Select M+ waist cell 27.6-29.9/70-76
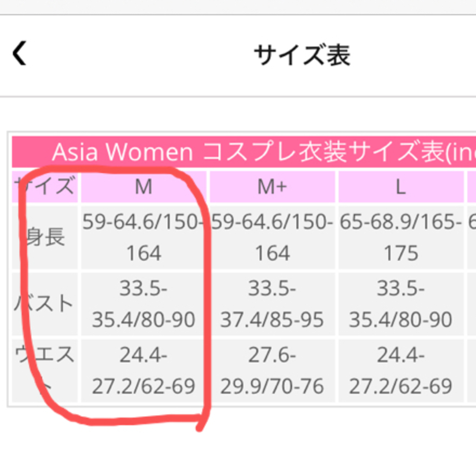 pos(272,370)
